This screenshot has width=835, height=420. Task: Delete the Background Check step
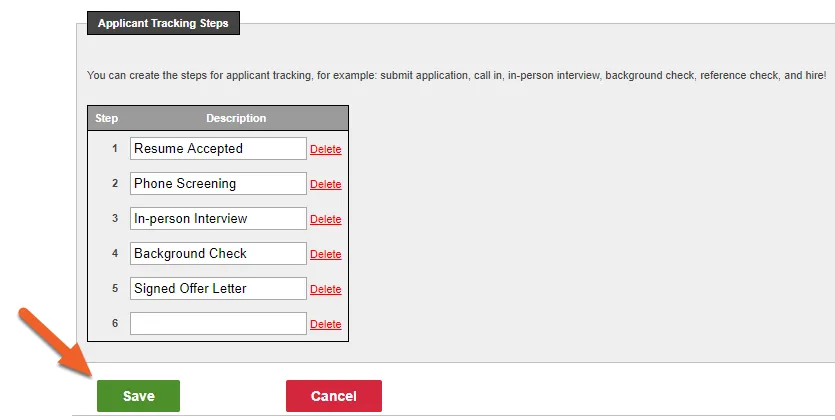[x=325, y=254]
